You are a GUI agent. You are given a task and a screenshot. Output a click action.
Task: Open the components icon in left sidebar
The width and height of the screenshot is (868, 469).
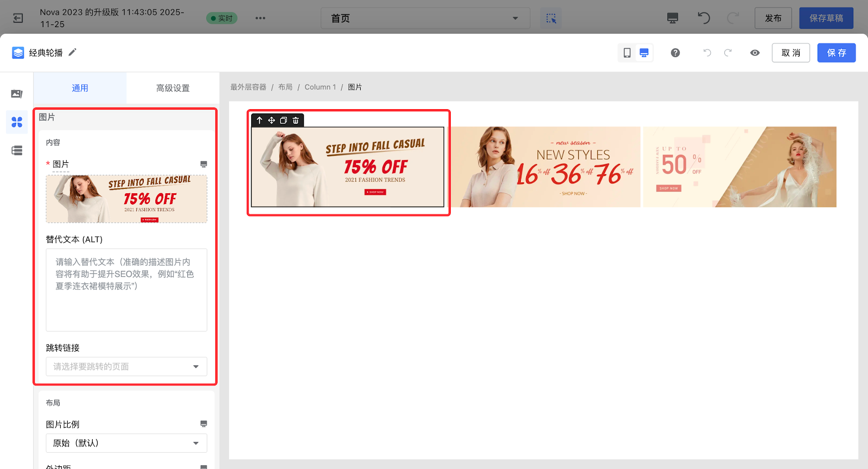tap(17, 122)
